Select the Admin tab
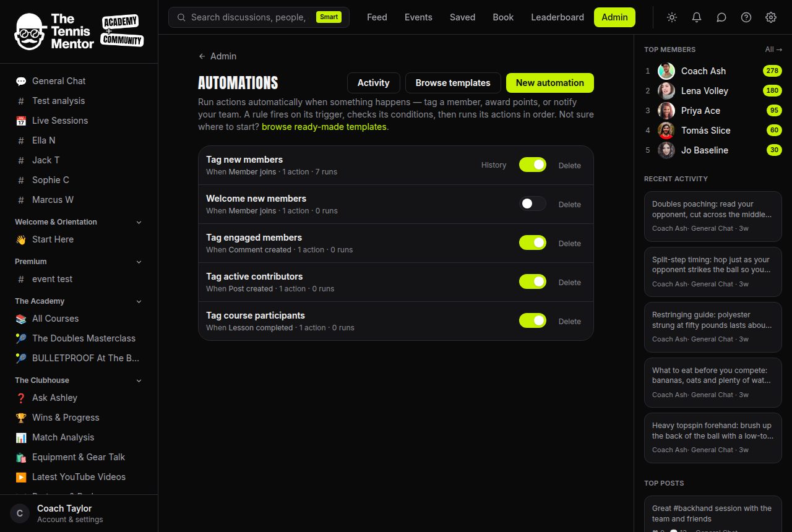The width and height of the screenshot is (792, 532). coord(614,17)
